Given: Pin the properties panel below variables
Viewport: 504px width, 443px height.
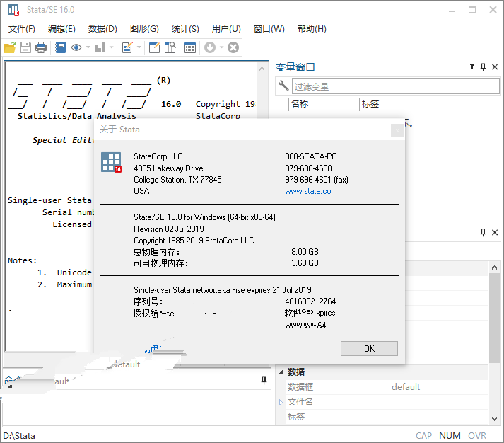Looking at the screenshot, I should point(483,232).
